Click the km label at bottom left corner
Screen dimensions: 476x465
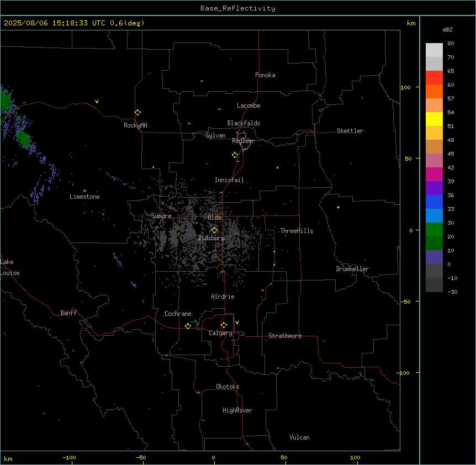[8, 458]
